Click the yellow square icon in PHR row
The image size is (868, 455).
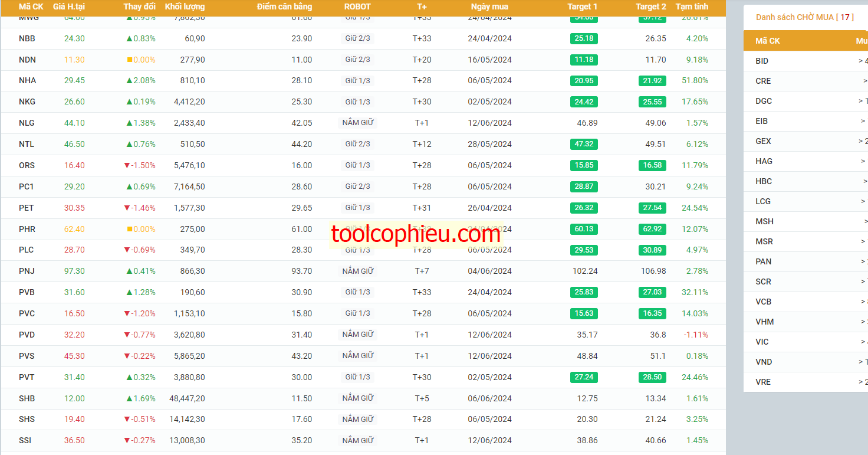[x=129, y=229]
